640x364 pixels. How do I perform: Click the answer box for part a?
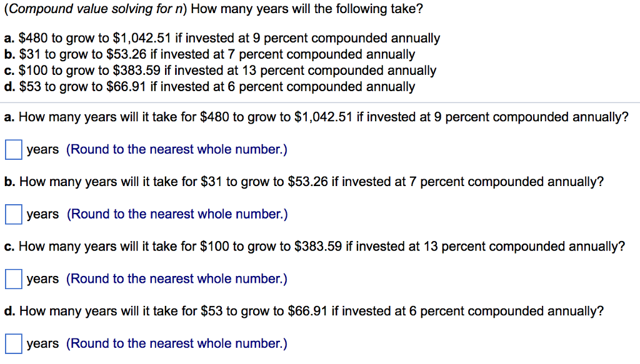[x=12, y=149]
